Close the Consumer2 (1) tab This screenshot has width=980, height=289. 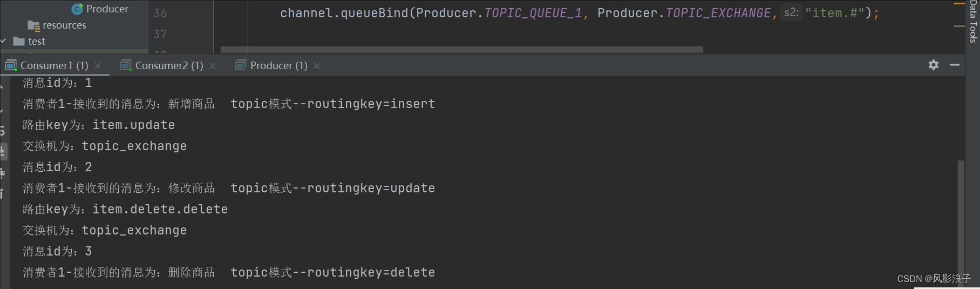(213, 65)
